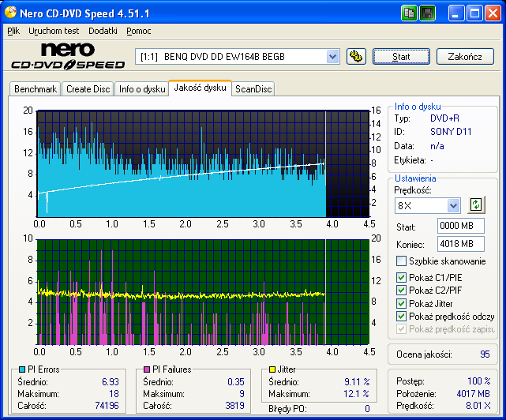Click the PI Failures total 3819
506x420 pixels.
pyautogui.click(x=234, y=406)
